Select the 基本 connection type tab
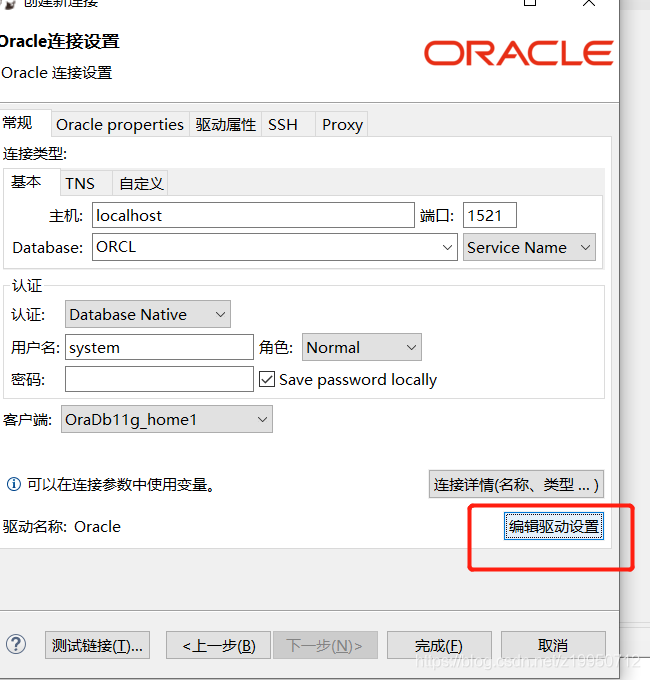The height and width of the screenshot is (680, 650). tap(31, 182)
